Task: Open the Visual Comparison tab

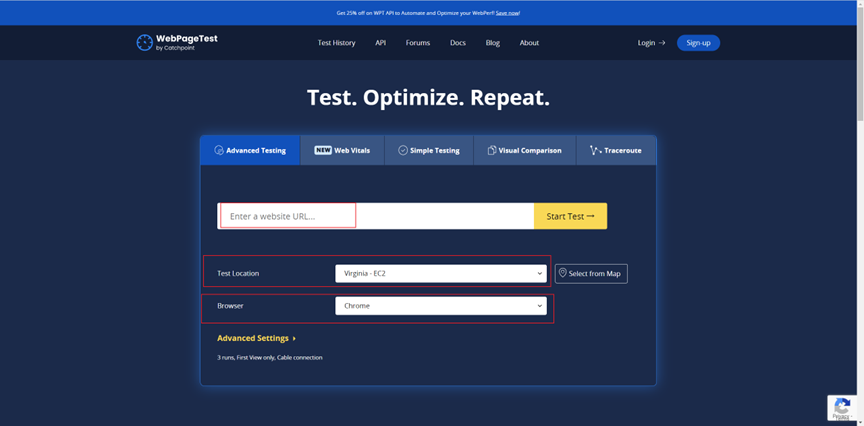Action: coord(525,150)
